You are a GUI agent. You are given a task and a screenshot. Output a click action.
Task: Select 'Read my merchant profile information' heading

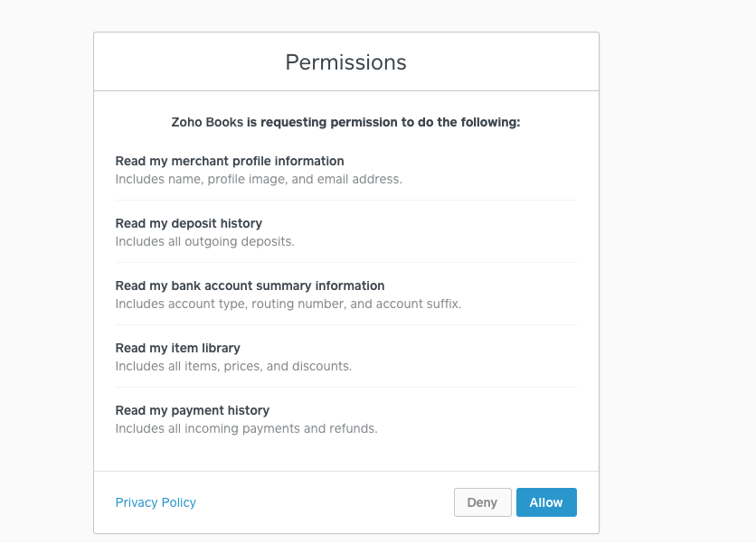tap(230, 161)
